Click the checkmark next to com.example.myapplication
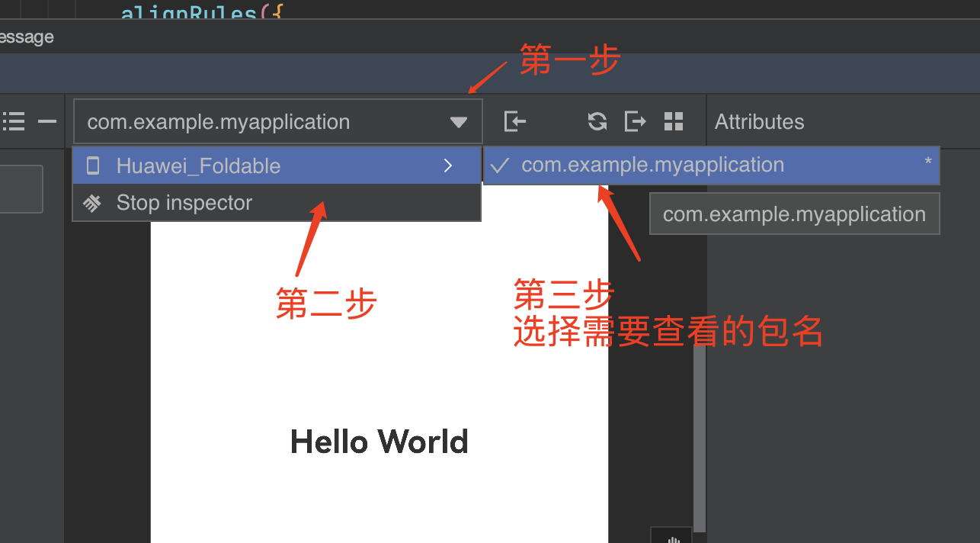 (x=500, y=165)
